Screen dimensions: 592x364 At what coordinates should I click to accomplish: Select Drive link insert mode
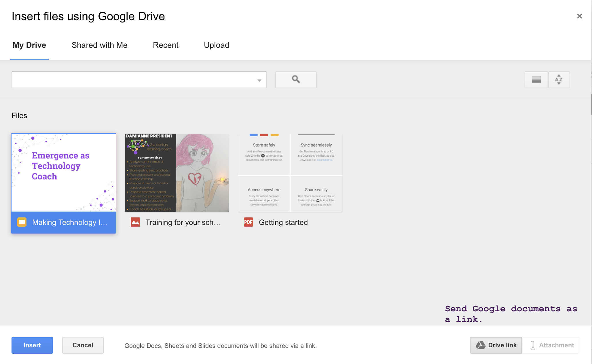pos(496,345)
